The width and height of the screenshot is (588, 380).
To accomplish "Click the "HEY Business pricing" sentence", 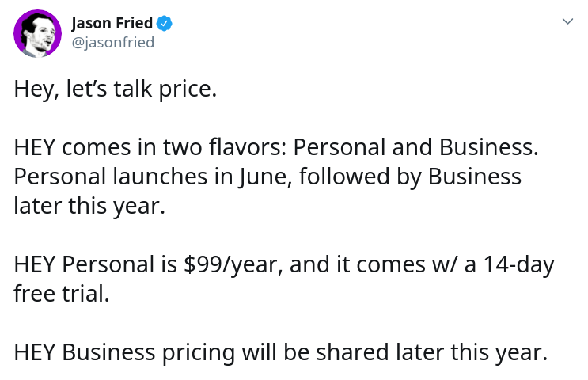I will (281, 352).
